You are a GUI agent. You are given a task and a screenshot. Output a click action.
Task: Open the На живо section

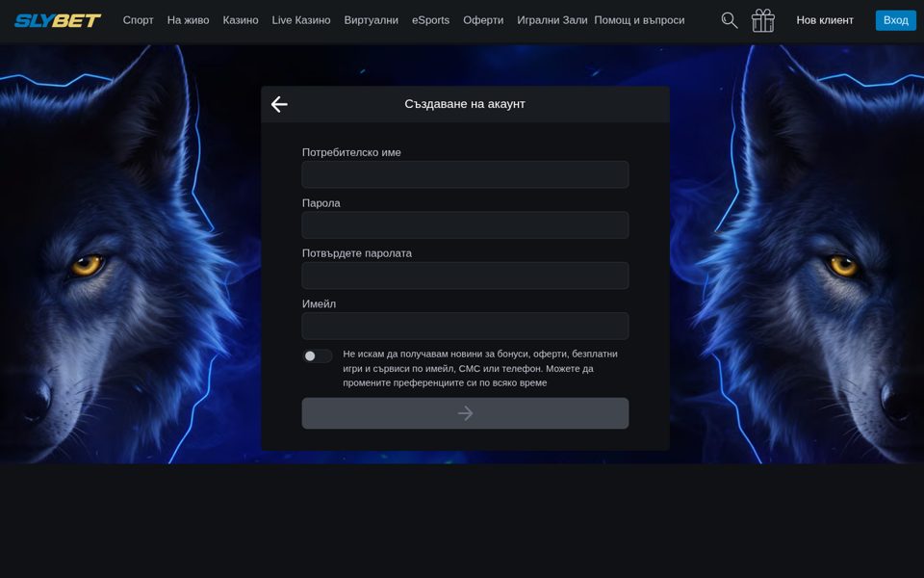coord(188,20)
